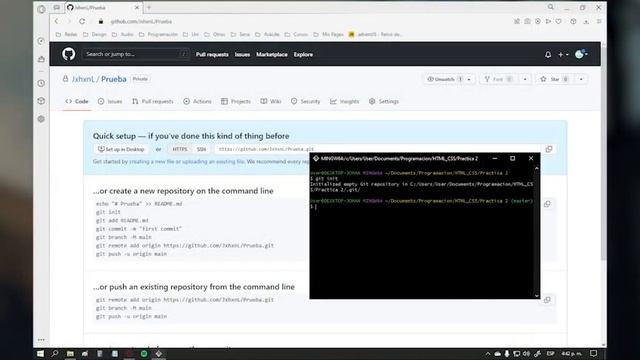Open the profile avatar menu

tap(581, 54)
